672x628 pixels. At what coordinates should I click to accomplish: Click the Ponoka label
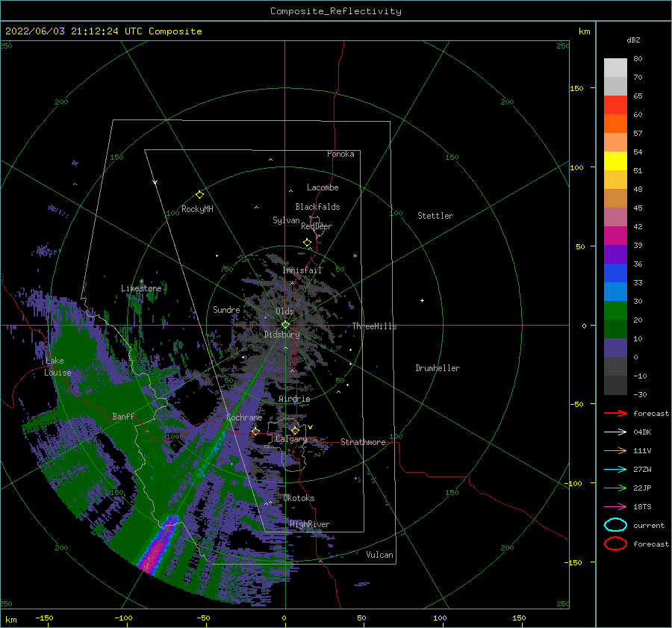pyautogui.click(x=340, y=154)
